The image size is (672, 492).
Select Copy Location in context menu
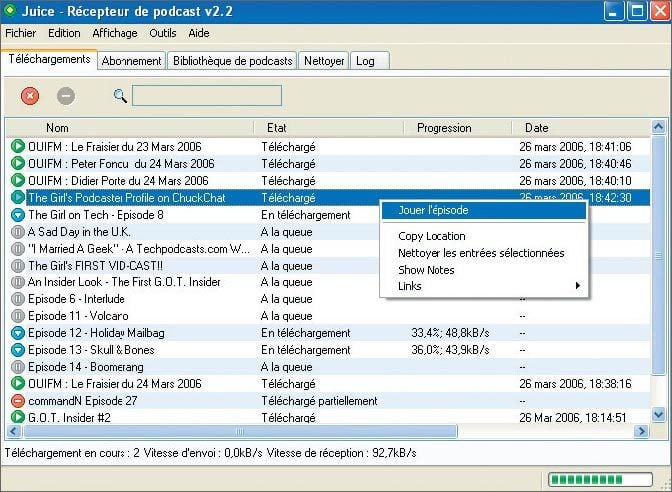432,237
